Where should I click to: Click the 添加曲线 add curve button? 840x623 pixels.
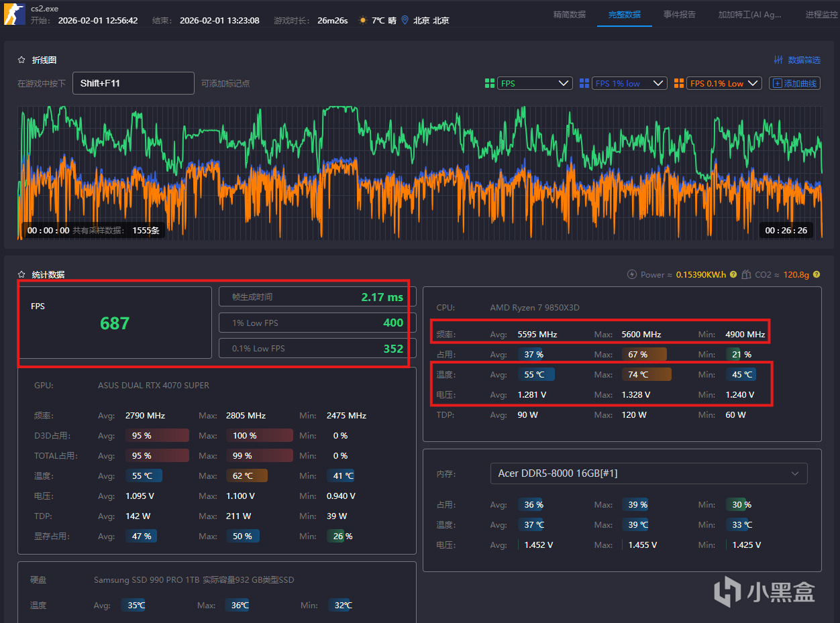click(794, 83)
